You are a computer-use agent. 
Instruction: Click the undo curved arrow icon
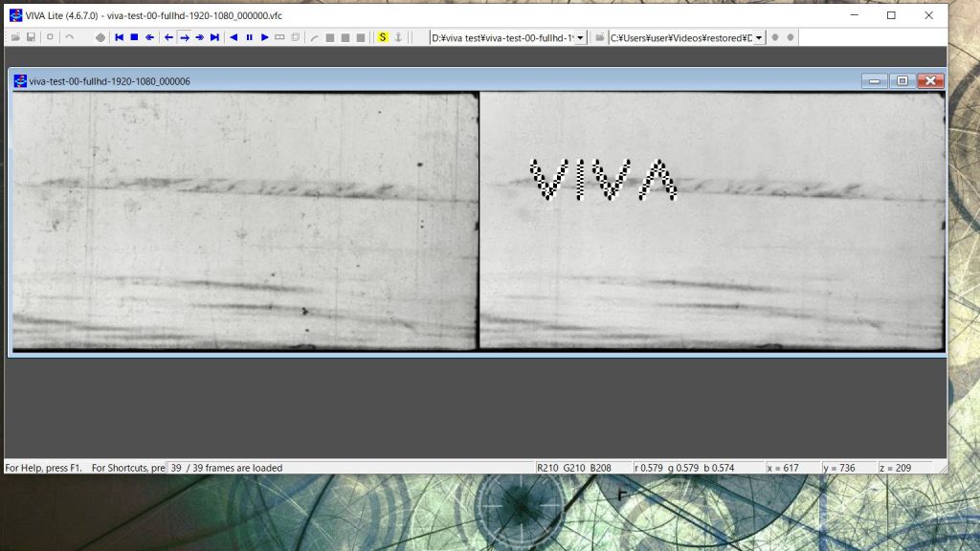(69, 37)
